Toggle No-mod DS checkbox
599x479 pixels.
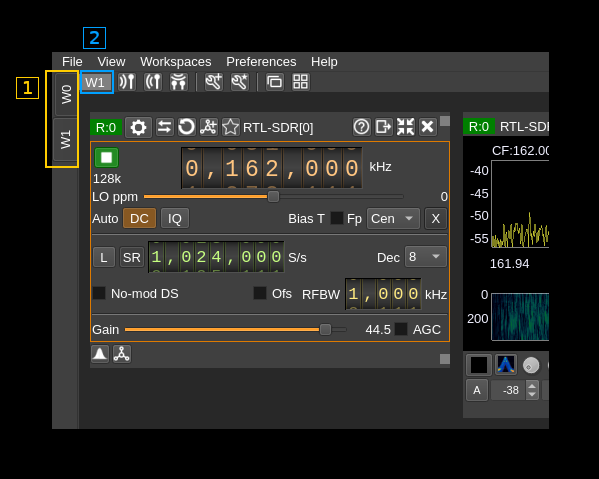pyautogui.click(x=99, y=293)
